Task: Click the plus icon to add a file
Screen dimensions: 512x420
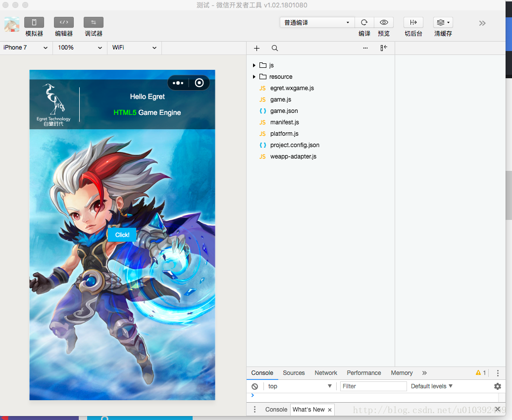Action: [x=256, y=49]
